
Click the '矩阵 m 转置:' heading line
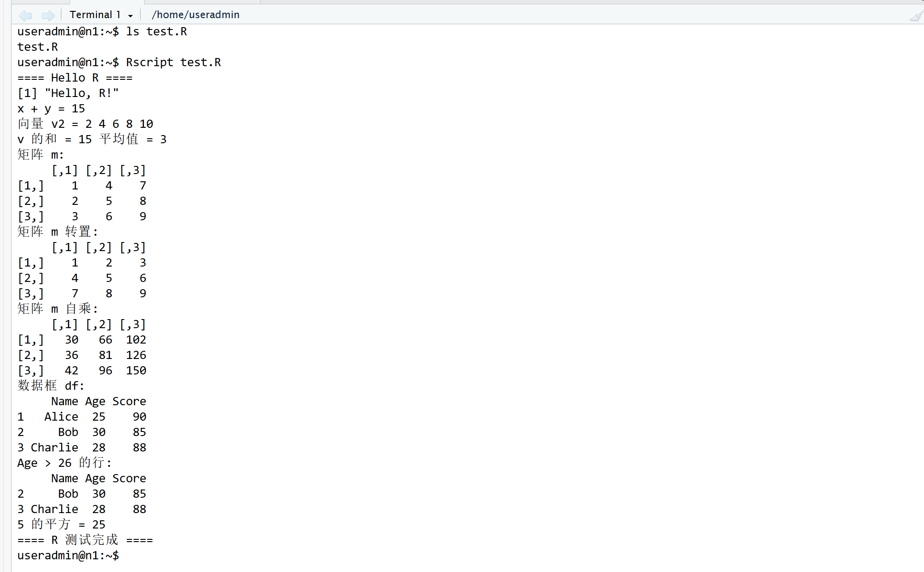pyautogui.click(x=58, y=232)
